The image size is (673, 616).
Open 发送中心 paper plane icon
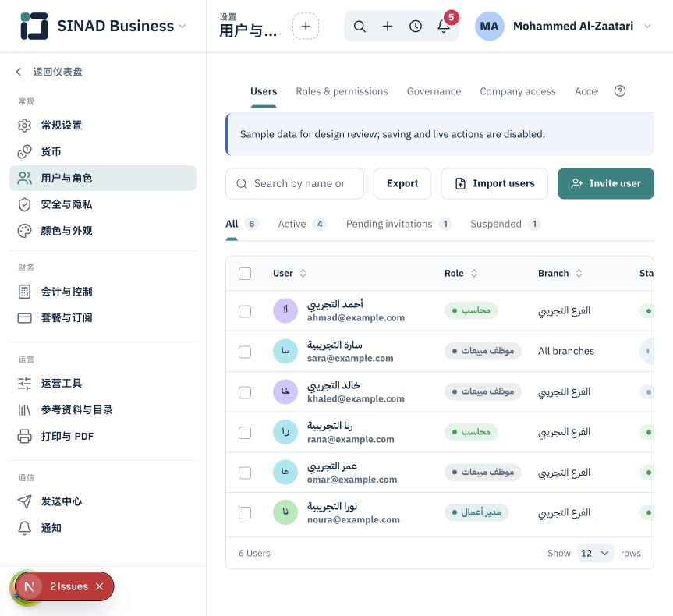(24, 501)
